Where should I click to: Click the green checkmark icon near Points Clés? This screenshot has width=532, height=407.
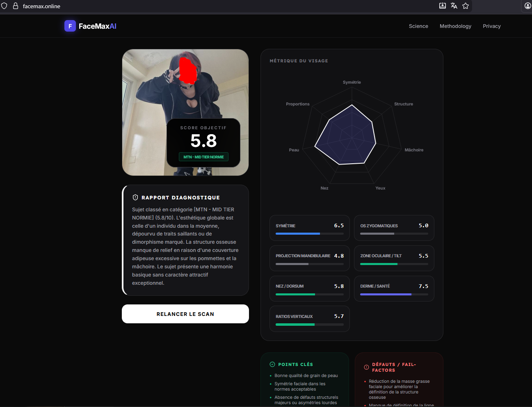272,364
